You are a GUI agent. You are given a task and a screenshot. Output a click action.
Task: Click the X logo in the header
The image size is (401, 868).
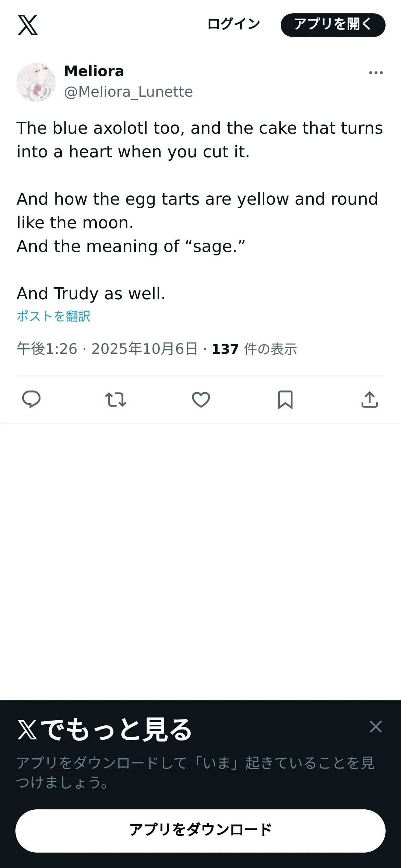click(x=28, y=25)
